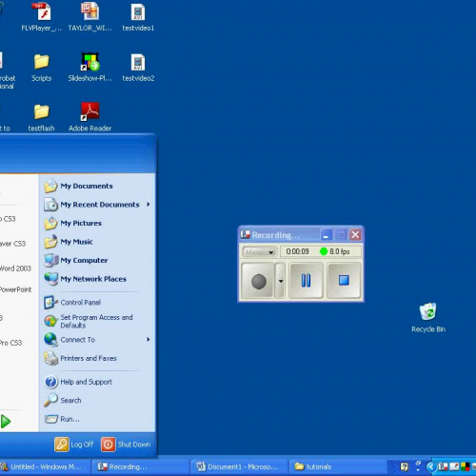Click the Shut Down button
The width and height of the screenshot is (476, 476).
pos(126,445)
